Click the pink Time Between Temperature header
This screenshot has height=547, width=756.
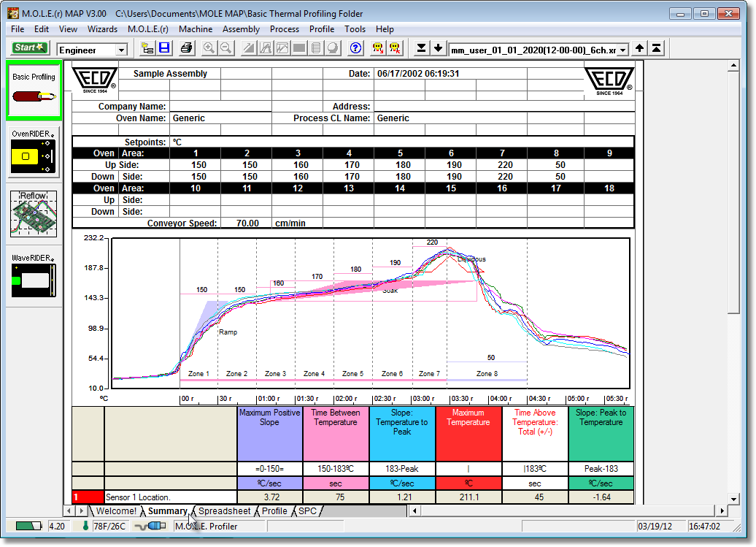[x=336, y=434]
